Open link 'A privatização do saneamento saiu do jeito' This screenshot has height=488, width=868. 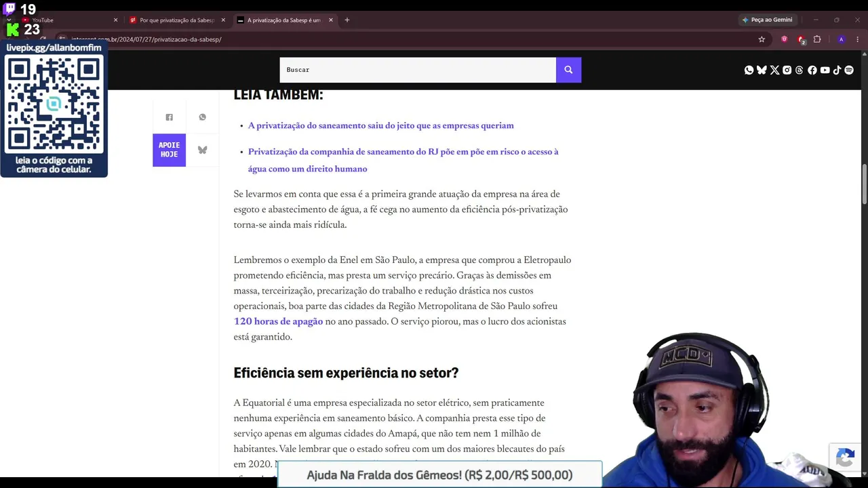[x=381, y=126]
